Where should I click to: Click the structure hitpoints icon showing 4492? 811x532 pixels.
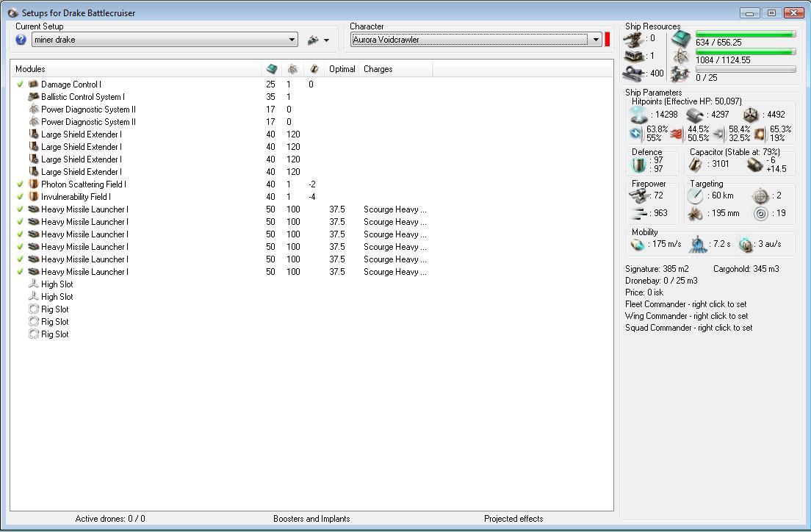tap(751, 115)
